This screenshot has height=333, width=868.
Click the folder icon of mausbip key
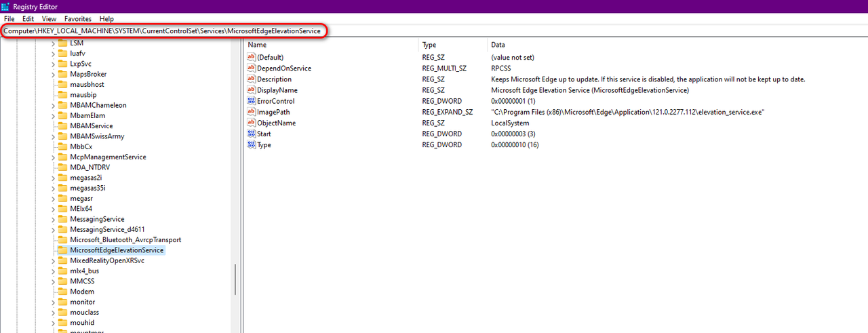[x=62, y=95]
